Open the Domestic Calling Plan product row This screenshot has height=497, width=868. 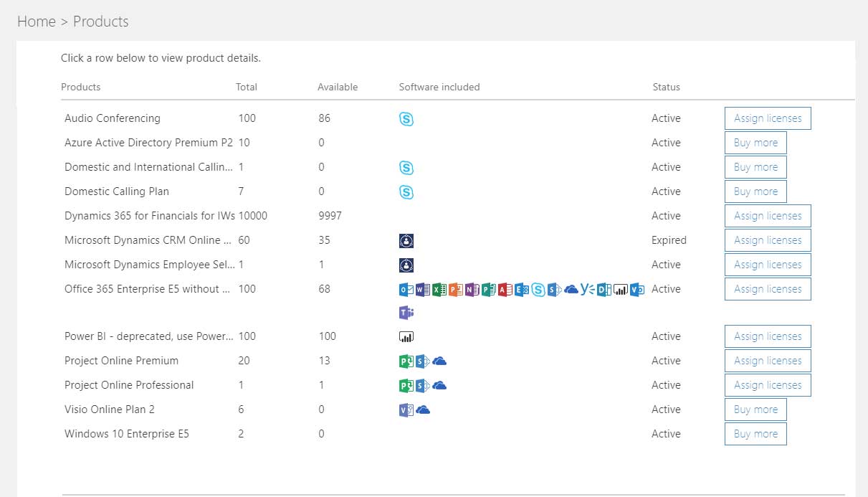[x=117, y=191]
